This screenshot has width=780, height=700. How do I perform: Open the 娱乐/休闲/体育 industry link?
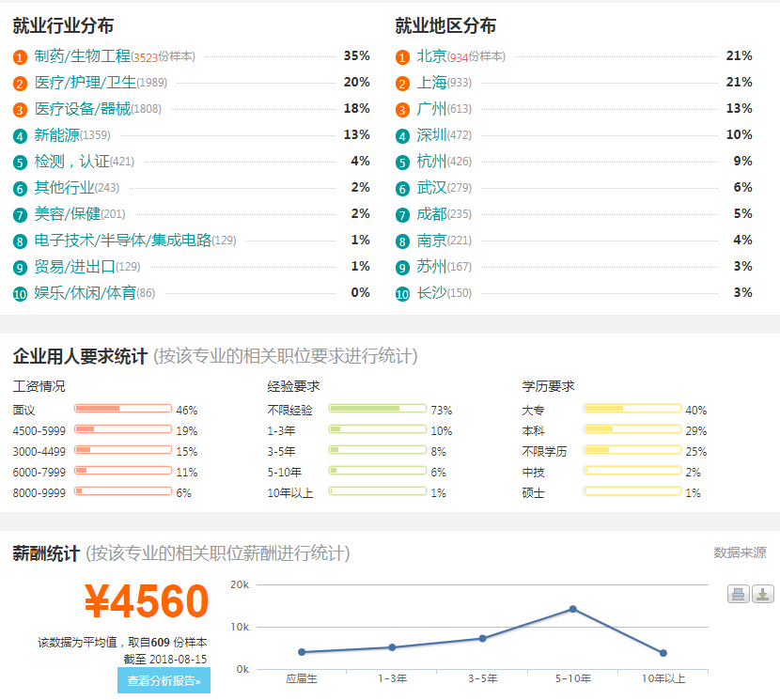click(x=85, y=293)
